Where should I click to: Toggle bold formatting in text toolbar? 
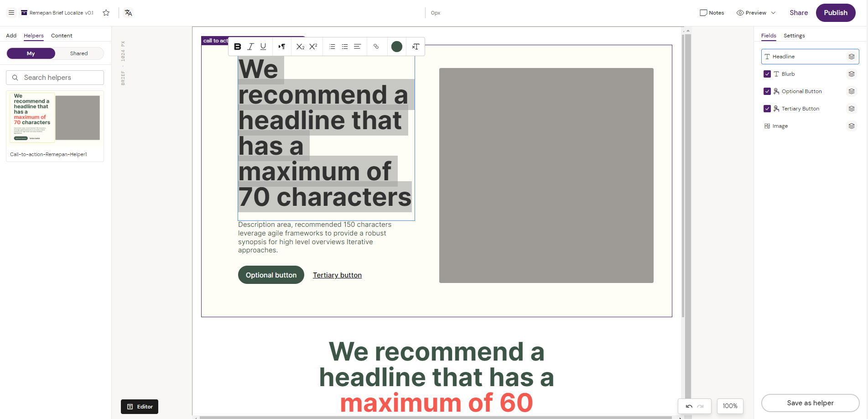(237, 47)
